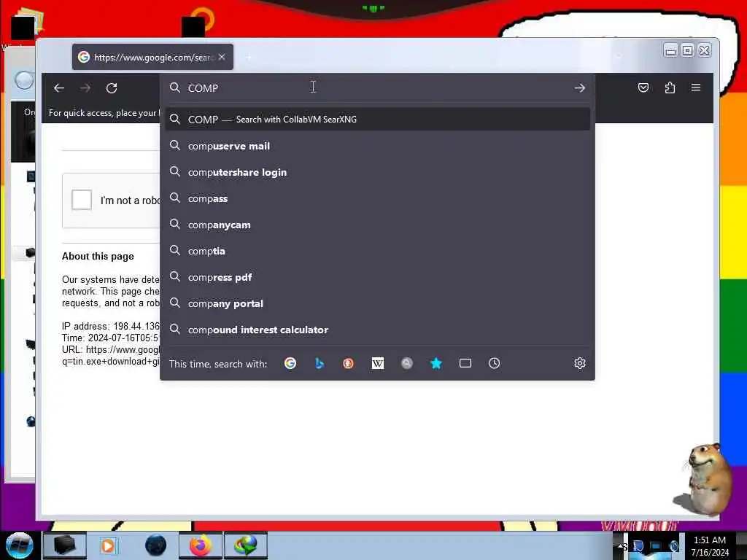The width and height of the screenshot is (747, 560).
Task: Search in History with the clock icon
Action: pyautogui.click(x=494, y=363)
